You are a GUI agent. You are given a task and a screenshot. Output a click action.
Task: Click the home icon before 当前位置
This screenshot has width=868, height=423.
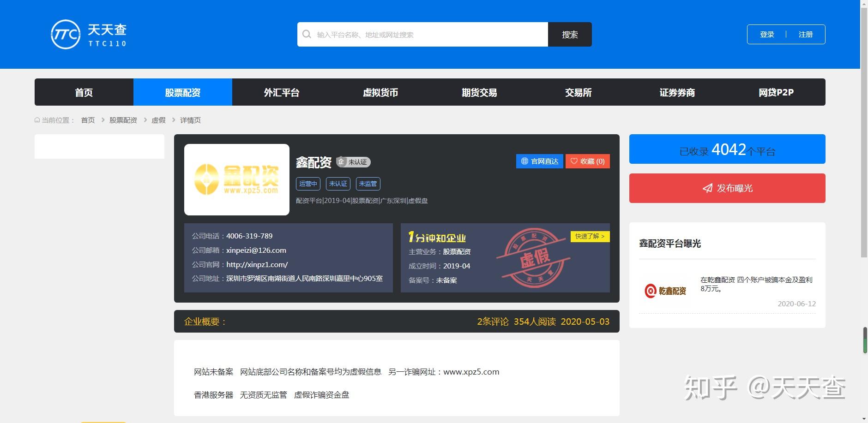pyautogui.click(x=37, y=120)
